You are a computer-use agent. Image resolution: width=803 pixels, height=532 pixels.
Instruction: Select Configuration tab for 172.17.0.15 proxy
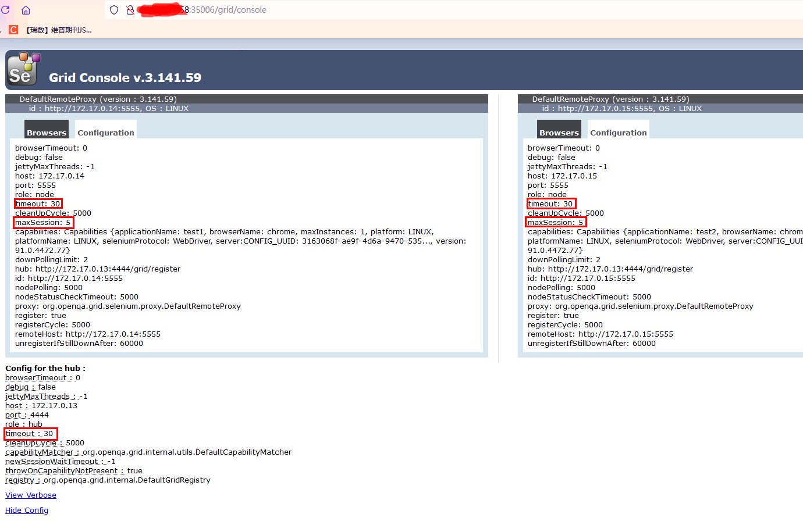pyautogui.click(x=619, y=130)
